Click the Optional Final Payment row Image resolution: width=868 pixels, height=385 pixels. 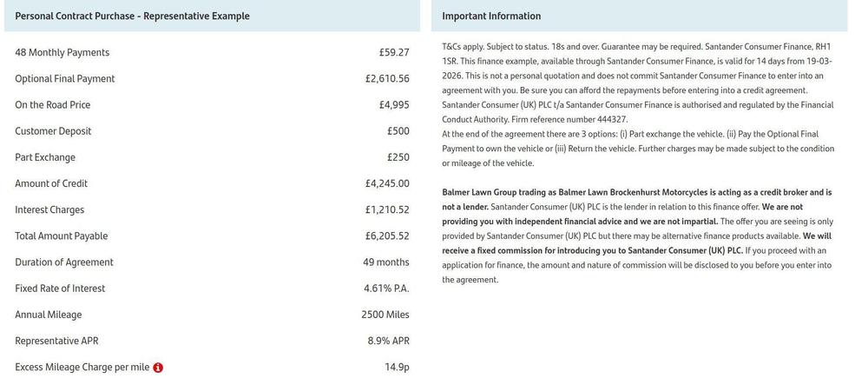[x=212, y=79]
